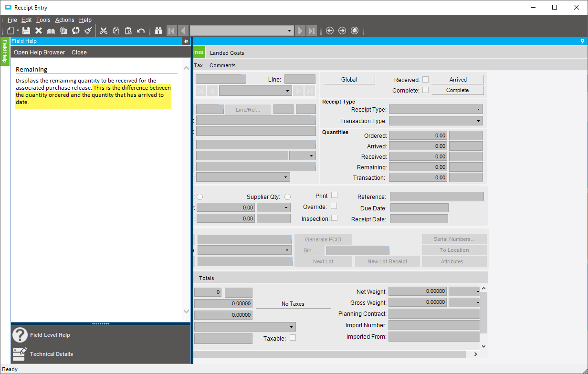Image resolution: width=588 pixels, height=374 pixels.
Task: Click the open-book toolbar icon
Action: pos(51,31)
